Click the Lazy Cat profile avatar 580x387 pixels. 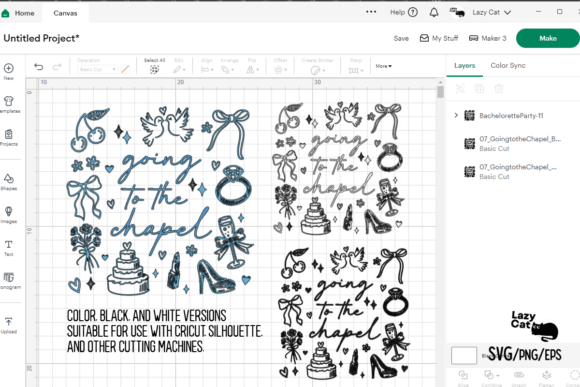(x=457, y=12)
